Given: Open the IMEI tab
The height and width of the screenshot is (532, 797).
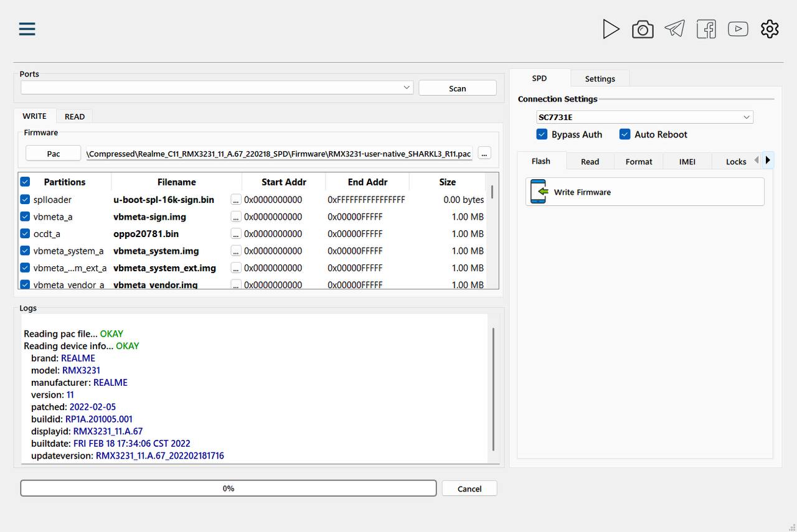Looking at the screenshot, I should (687, 161).
